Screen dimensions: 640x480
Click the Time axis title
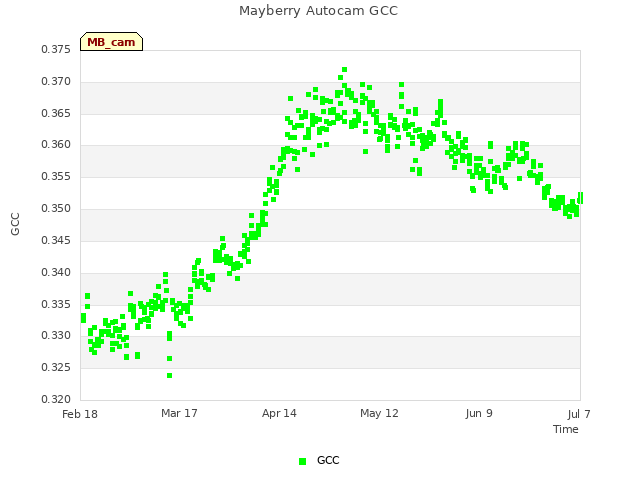click(566, 429)
